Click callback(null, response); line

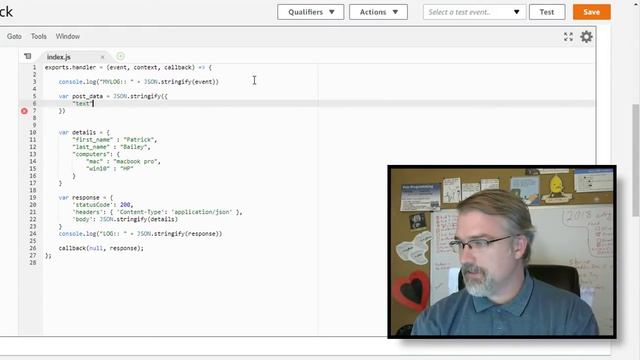pyautogui.click(x=101, y=248)
